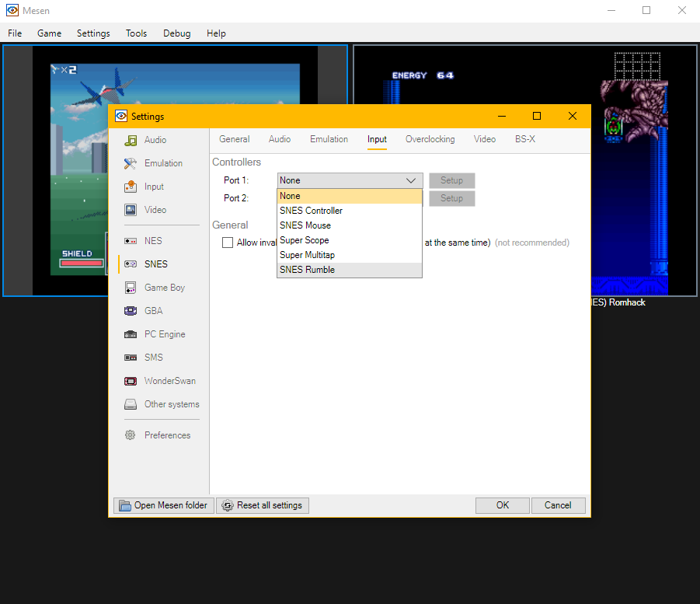Click the Preferences gear icon
The image size is (700, 604).
131,435
